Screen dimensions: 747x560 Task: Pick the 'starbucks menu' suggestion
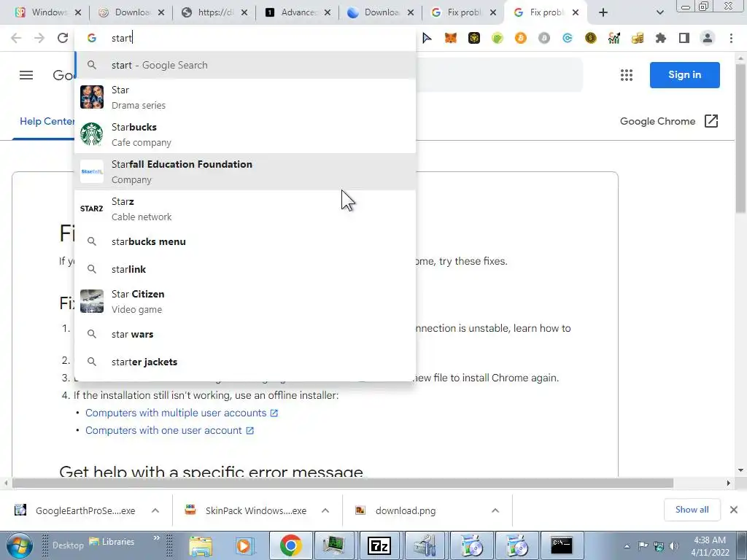click(x=245, y=241)
